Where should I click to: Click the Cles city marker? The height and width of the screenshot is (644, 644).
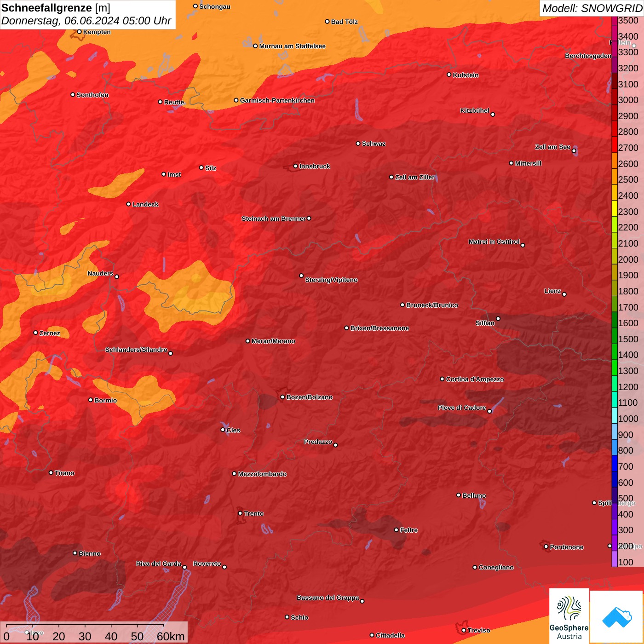click(223, 430)
